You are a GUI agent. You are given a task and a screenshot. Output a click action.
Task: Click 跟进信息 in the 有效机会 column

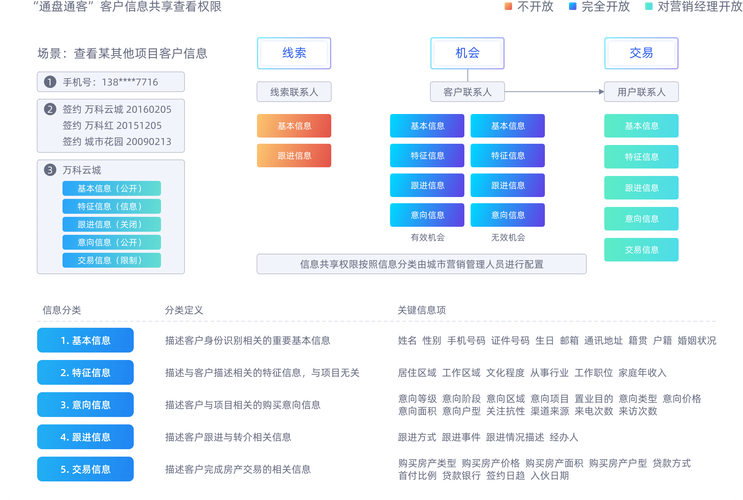[427, 185]
